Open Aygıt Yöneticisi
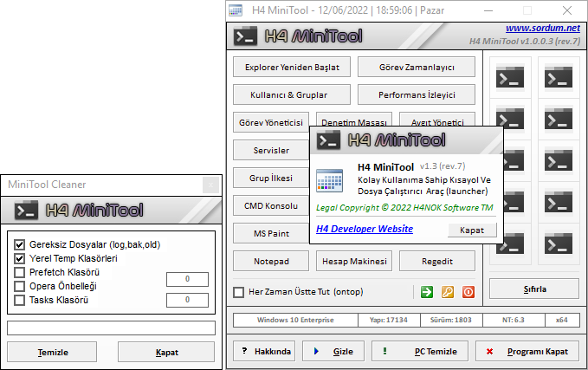Screen dimensions: 588x370 [x=437, y=120]
